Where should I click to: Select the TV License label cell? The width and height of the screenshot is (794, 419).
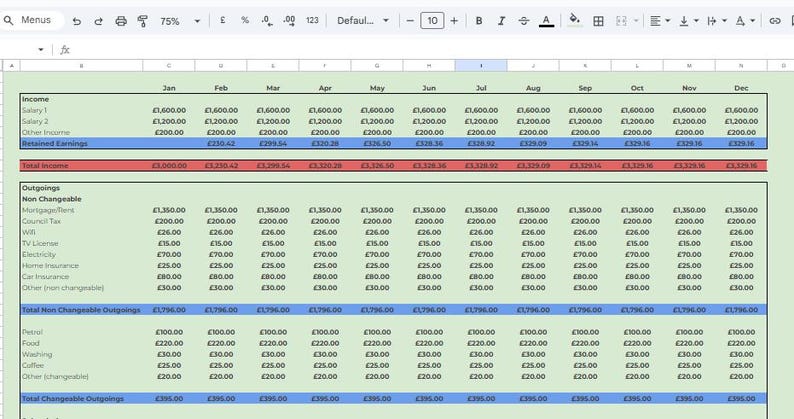pyautogui.click(x=82, y=243)
